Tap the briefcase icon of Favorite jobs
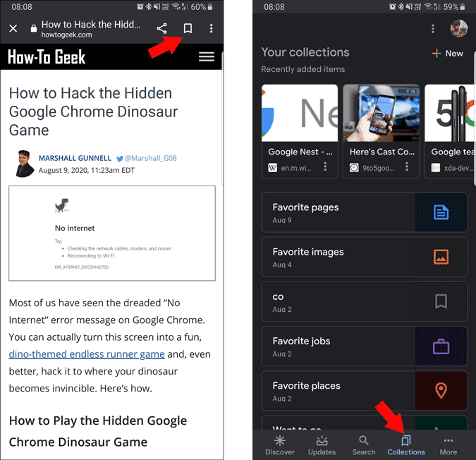476x460 pixels. tap(441, 346)
